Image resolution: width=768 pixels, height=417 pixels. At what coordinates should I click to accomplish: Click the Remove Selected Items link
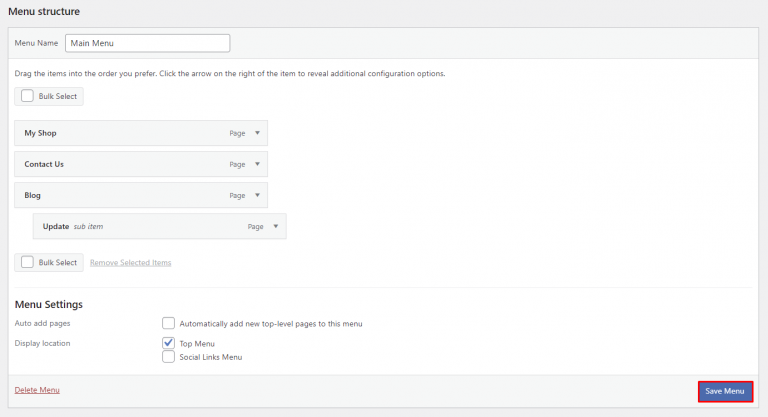pos(130,263)
